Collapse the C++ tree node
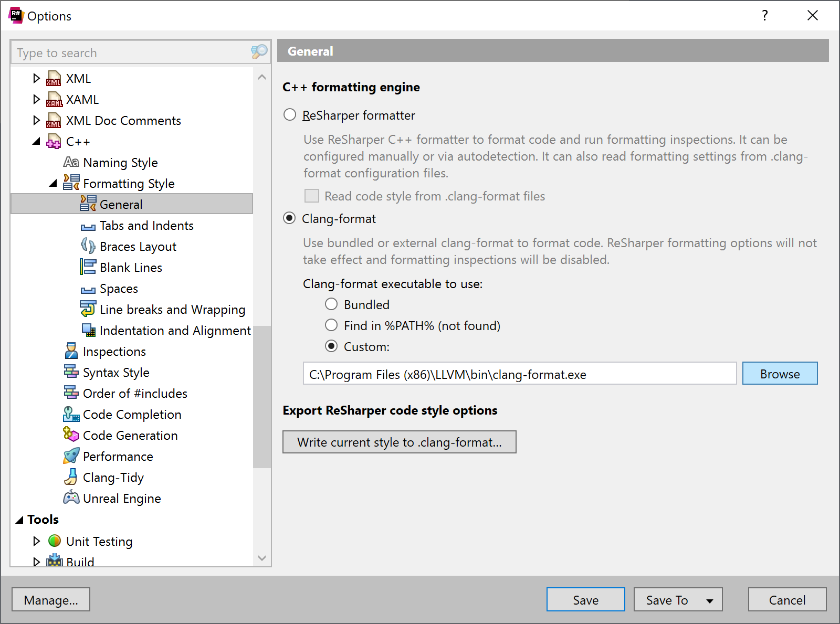 point(36,141)
